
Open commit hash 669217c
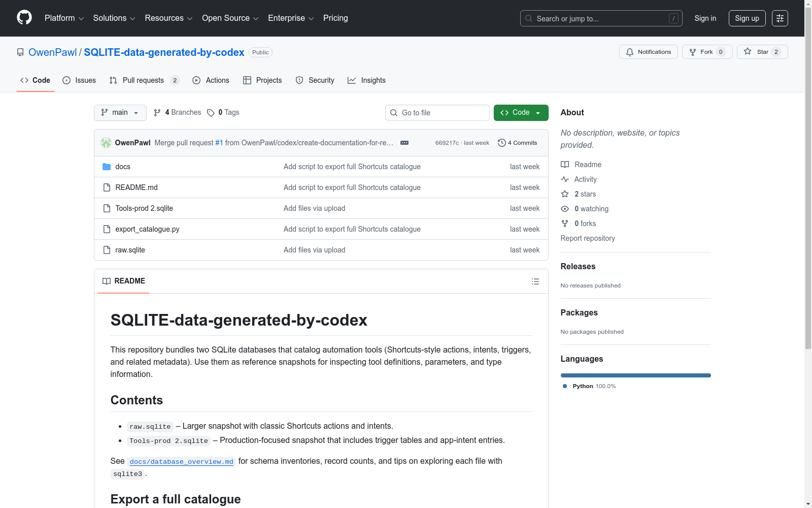coord(447,143)
